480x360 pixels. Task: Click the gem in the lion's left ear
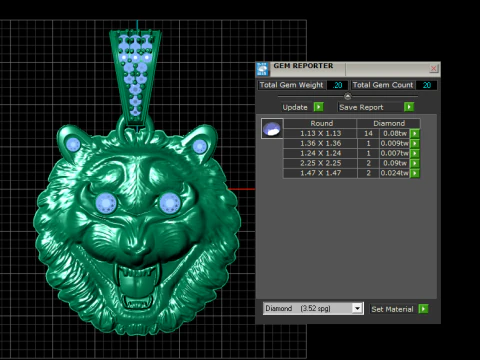pos(73,145)
